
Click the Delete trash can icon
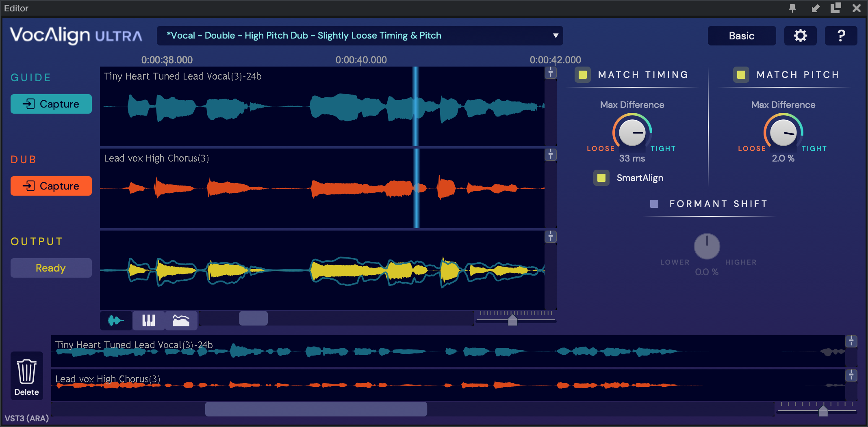click(27, 375)
